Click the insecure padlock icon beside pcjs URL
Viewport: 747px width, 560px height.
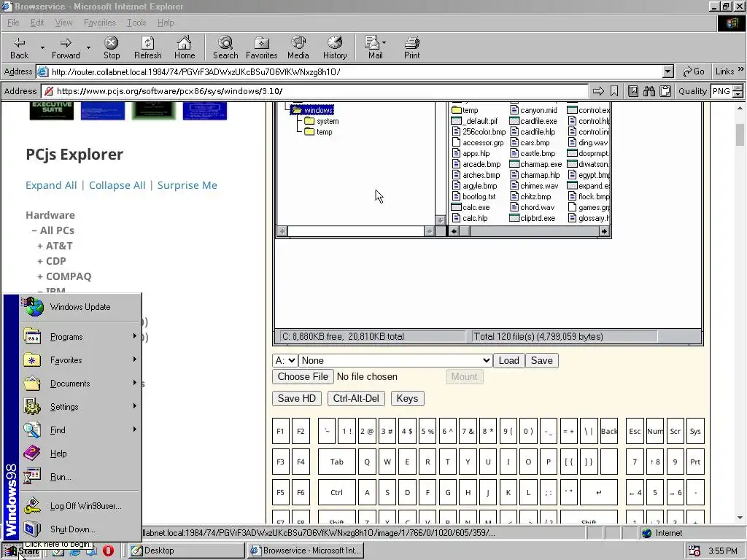point(49,91)
